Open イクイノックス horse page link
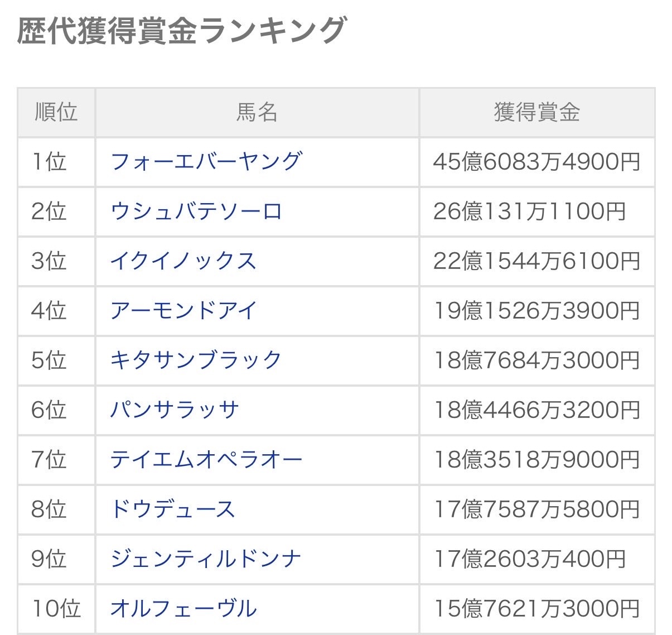Screen dimensions: 672x635 coord(183,261)
